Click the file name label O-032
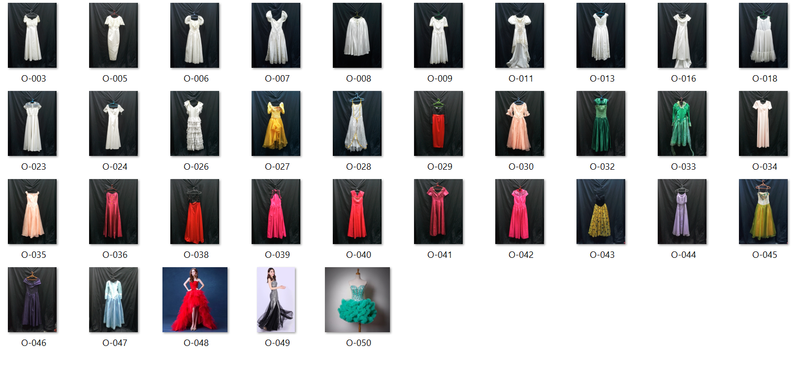 click(602, 167)
